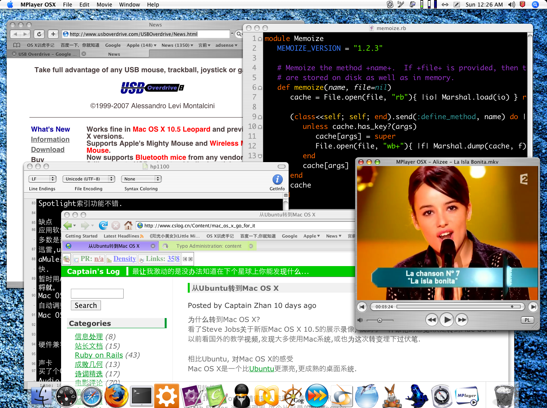Open the blue triple-arrow app in Dock
Image resolution: width=547 pixels, height=408 pixels.
coord(316,396)
